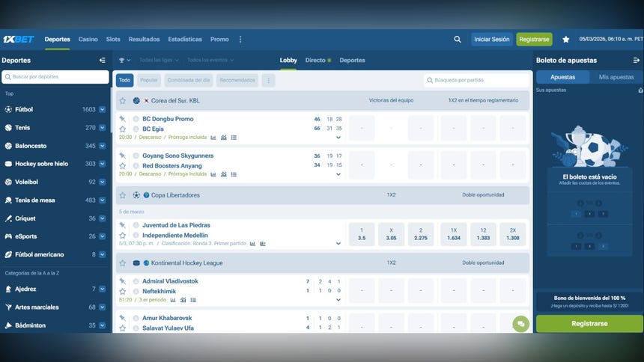Favorite the Corea del Sur KBL league
The image size is (644, 362).
pyautogui.click(x=122, y=100)
